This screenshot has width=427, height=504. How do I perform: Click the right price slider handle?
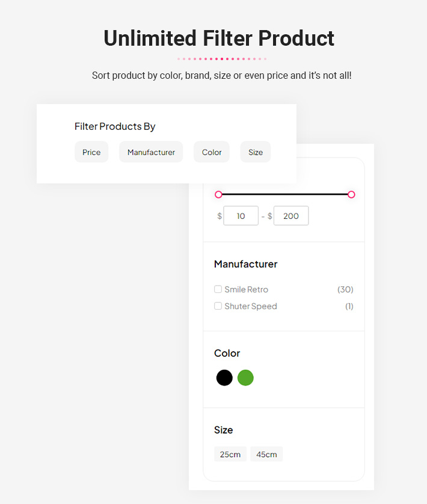coord(351,194)
